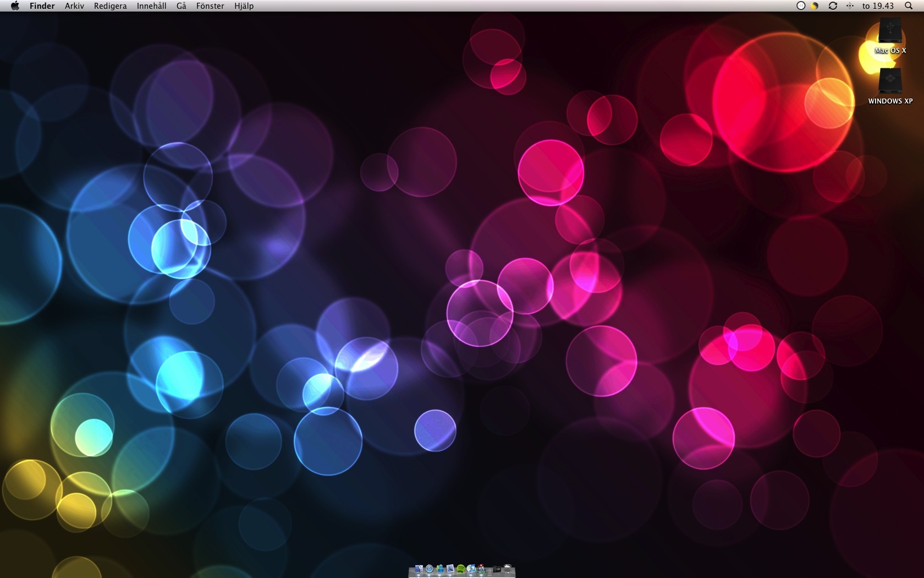This screenshot has height=578, width=924.
Task: Open the Apple menu
Action: pyautogui.click(x=15, y=6)
